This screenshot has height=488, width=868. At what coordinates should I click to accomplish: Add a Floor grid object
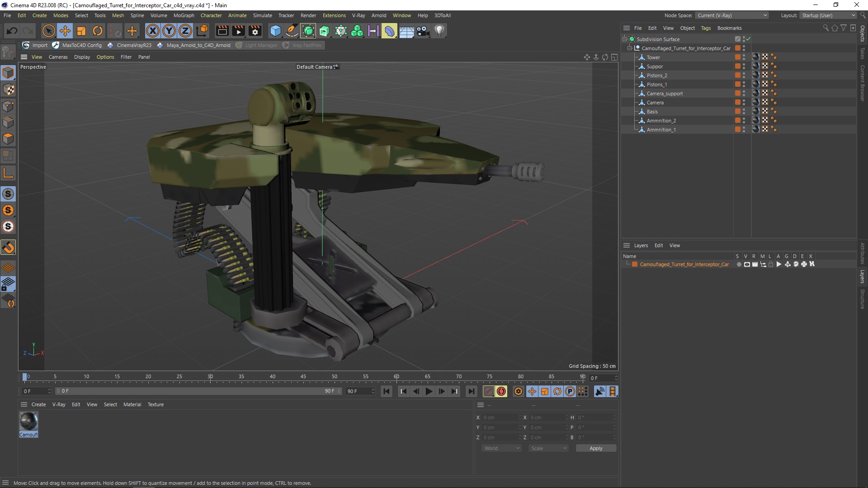pyautogui.click(x=406, y=31)
